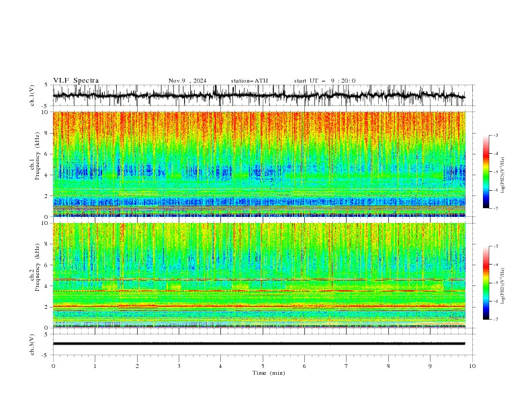Click the "10" frequency tick of ch.1 spectrogram
This screenshot has width=532, height=411.
click(46, 112)
